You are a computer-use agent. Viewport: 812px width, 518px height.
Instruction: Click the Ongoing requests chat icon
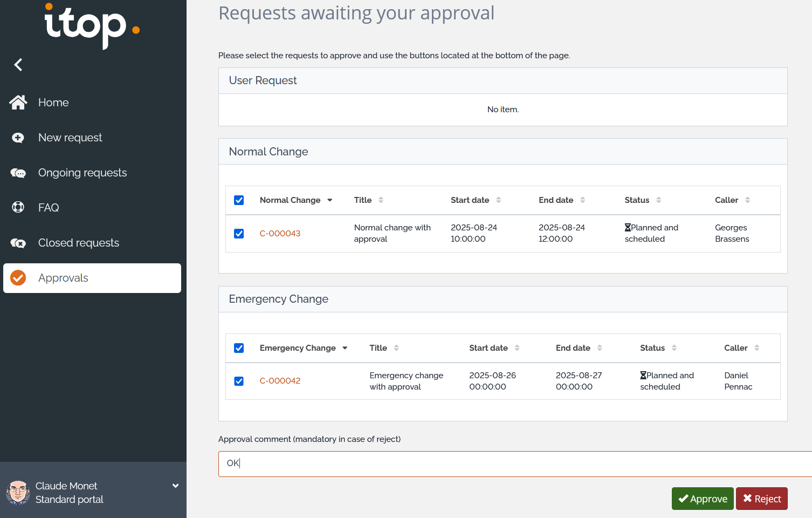tap(18, 173)
